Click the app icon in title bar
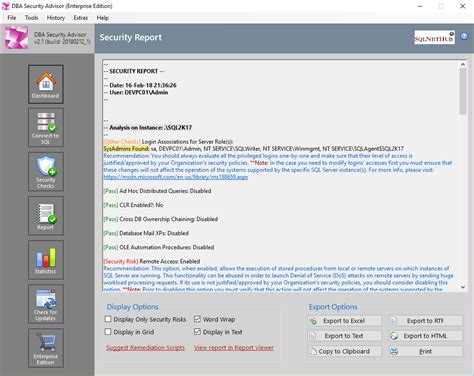 6,6
